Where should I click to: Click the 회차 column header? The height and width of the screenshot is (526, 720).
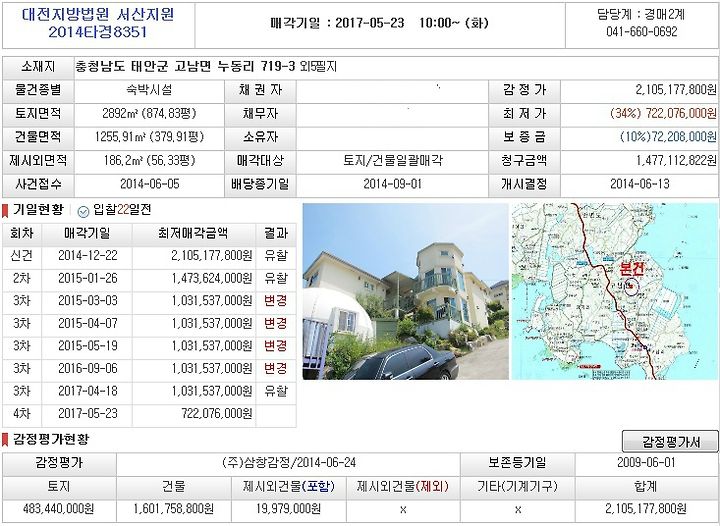coord(22,233)
